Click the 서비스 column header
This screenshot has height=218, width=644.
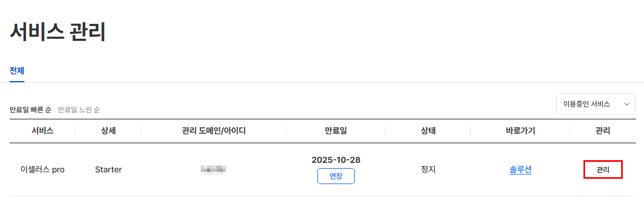pyautogui.click(x=42, y=131)
